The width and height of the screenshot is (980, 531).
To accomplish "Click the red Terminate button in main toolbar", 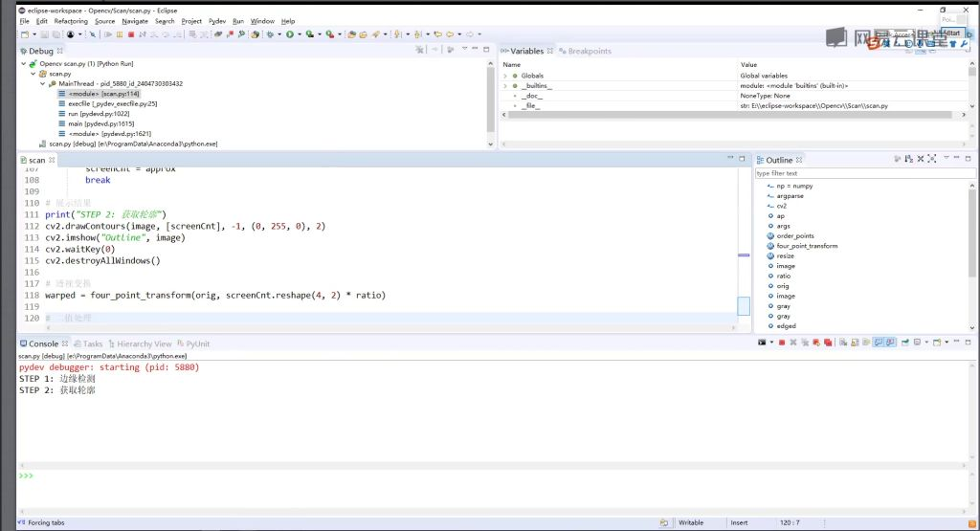I will click(x=131, y=34).
